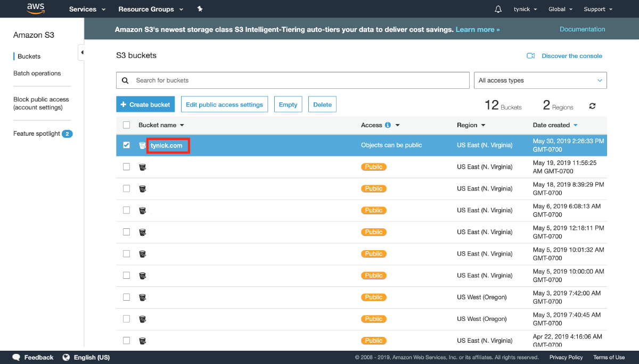Click Public badge in May 19 row
Screen dimensions: 639x364
click(374, 167)
